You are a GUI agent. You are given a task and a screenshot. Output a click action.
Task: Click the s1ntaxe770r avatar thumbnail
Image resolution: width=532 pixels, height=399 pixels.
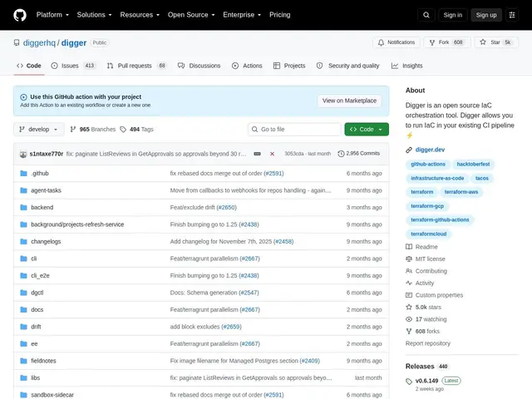23,154
